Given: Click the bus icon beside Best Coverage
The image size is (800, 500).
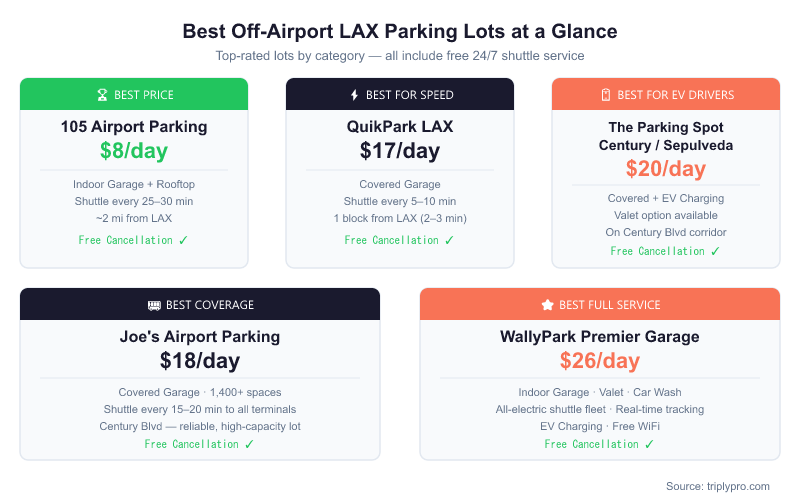Looking at the screenshot, I should [x=153, y=305].
